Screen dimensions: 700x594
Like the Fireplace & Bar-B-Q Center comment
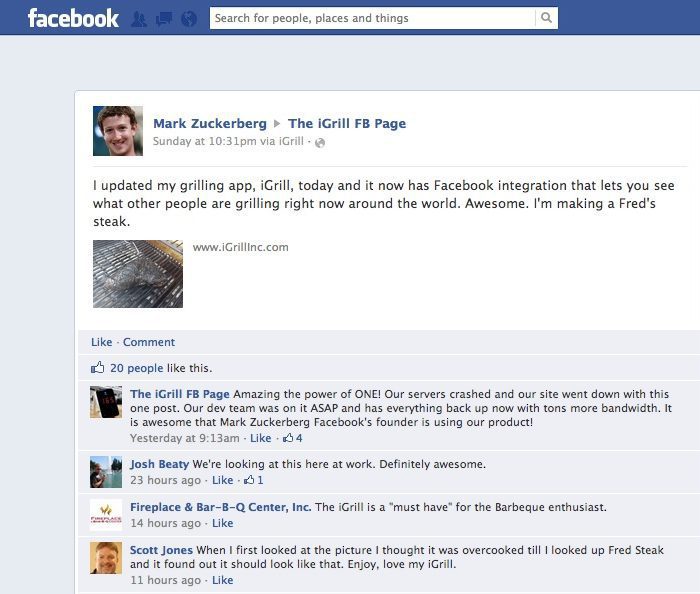click(x=222, y=523)
